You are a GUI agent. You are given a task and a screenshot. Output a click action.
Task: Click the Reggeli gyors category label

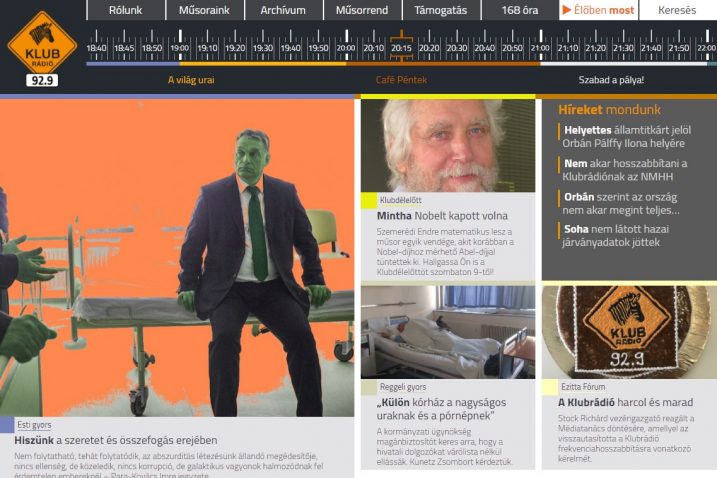[403, 387]
